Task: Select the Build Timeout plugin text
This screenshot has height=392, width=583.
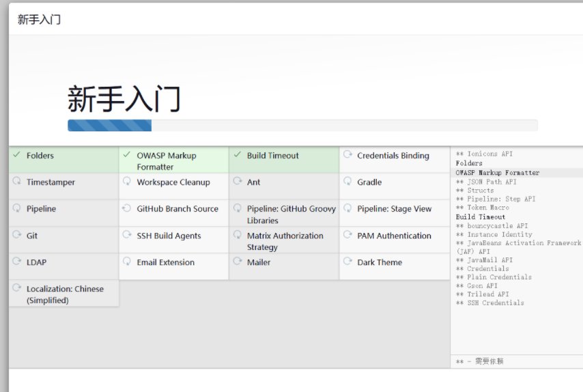Action: [x=272, y=156]
